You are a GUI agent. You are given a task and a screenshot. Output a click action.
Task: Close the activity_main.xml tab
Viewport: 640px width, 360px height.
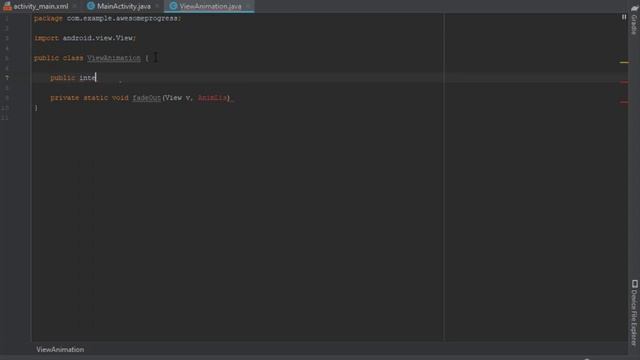pyautogui.click(x=75, y=7)
